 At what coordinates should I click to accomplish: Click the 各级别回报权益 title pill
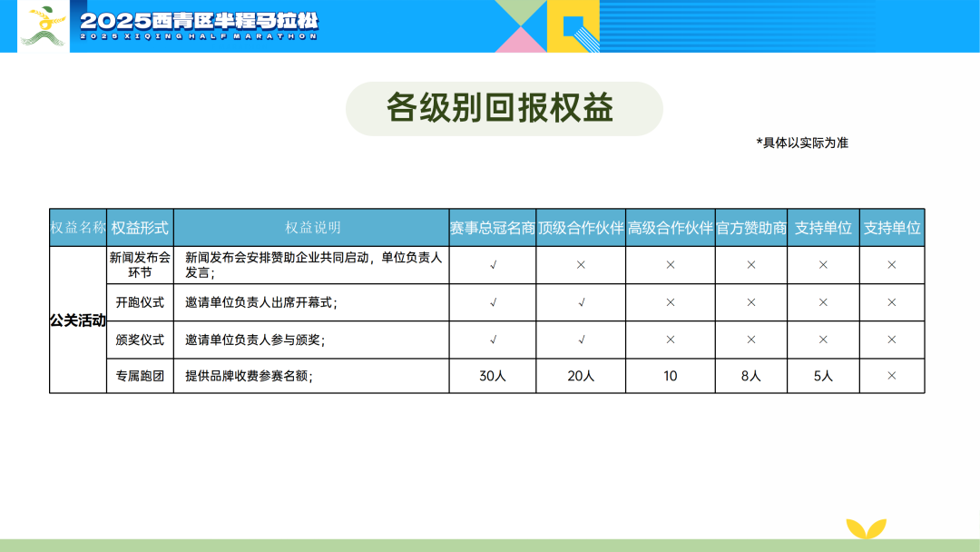(x=504, y=109)
